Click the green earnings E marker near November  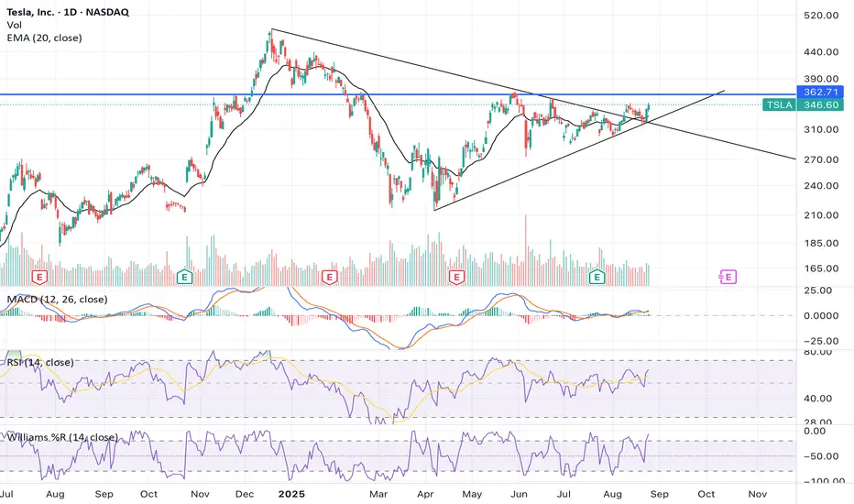(x=184, y=277)
